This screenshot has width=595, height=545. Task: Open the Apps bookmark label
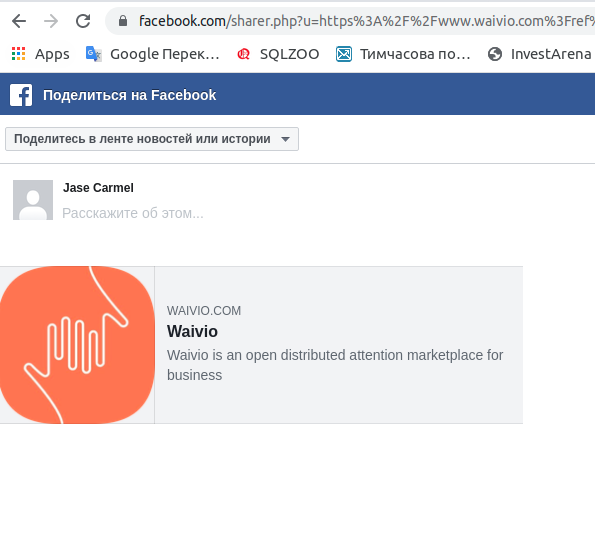(52, 54)
